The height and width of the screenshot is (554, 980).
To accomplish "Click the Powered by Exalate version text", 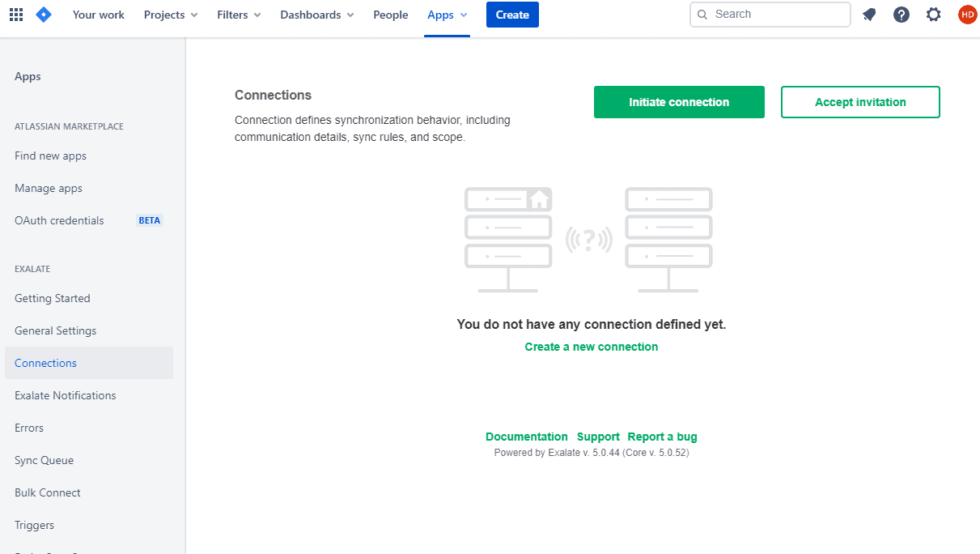I will coord(592,453).
